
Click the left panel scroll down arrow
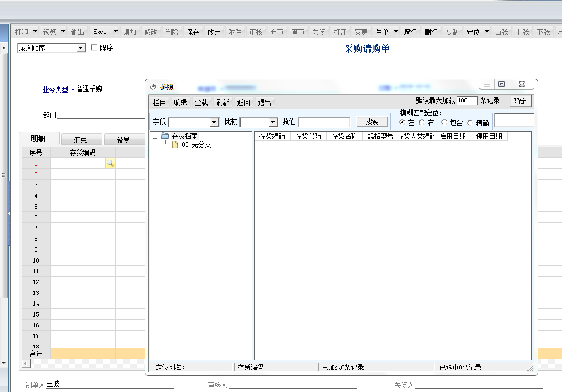[x=4, y=363]
